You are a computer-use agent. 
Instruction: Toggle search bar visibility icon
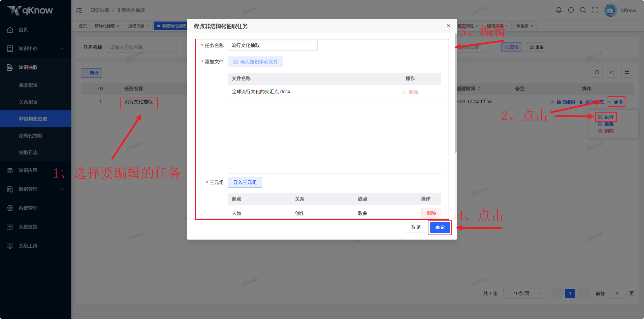tap(597, 72)
